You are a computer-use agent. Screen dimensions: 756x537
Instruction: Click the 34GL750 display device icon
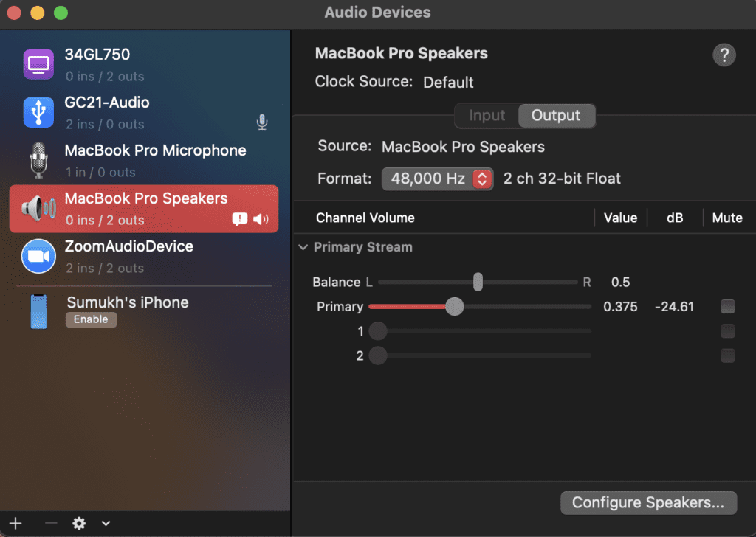click(38, 64)
